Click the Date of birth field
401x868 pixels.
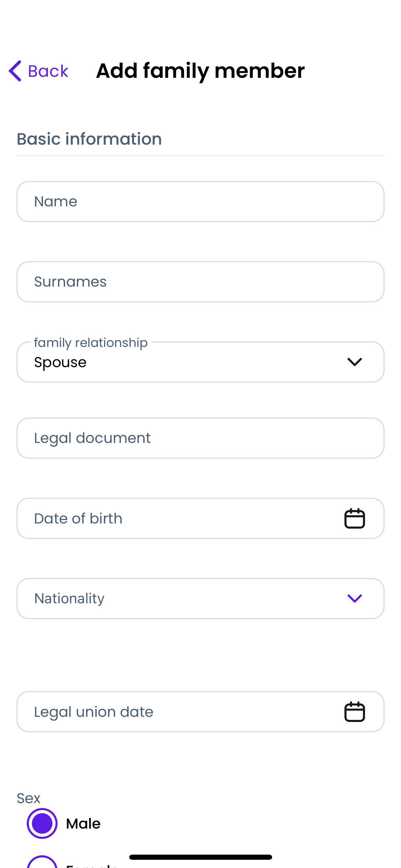200,518
